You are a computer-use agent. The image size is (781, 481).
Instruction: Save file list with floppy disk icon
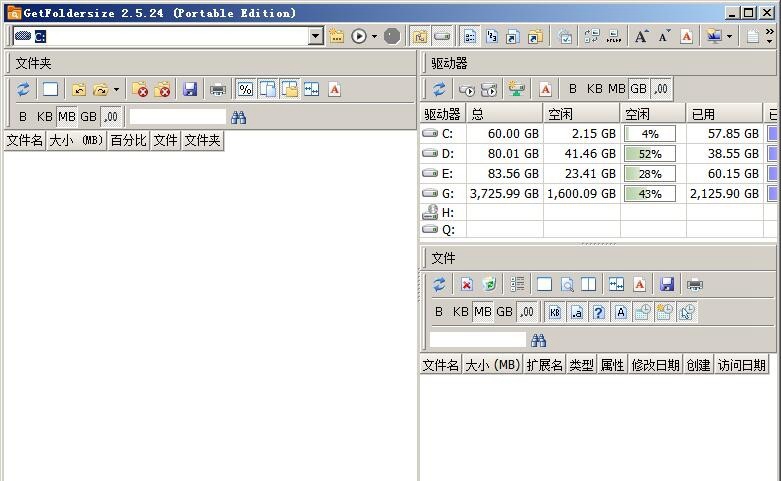[x=667, y=285]
